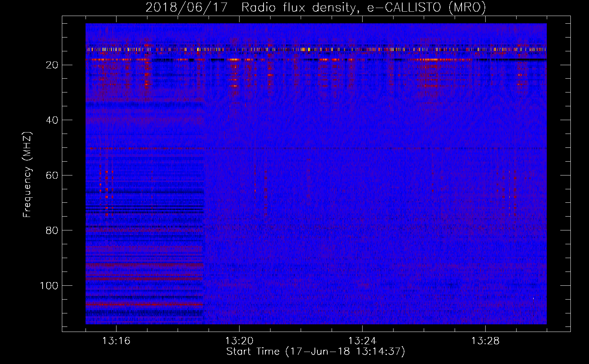Viewport: 589px width, 364px height.
Task: Click the 60 frequency tick label
Action: (52, 175)
